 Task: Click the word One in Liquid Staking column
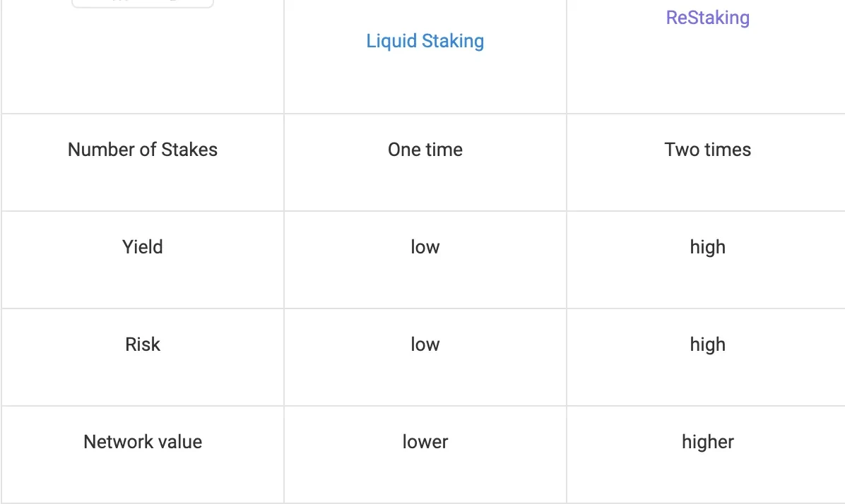point(403,150)
